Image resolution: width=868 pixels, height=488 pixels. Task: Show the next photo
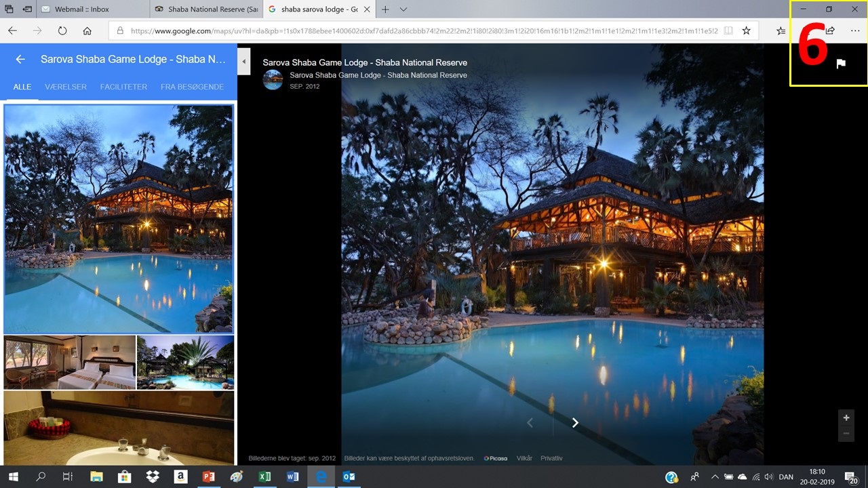coord(575,422)
